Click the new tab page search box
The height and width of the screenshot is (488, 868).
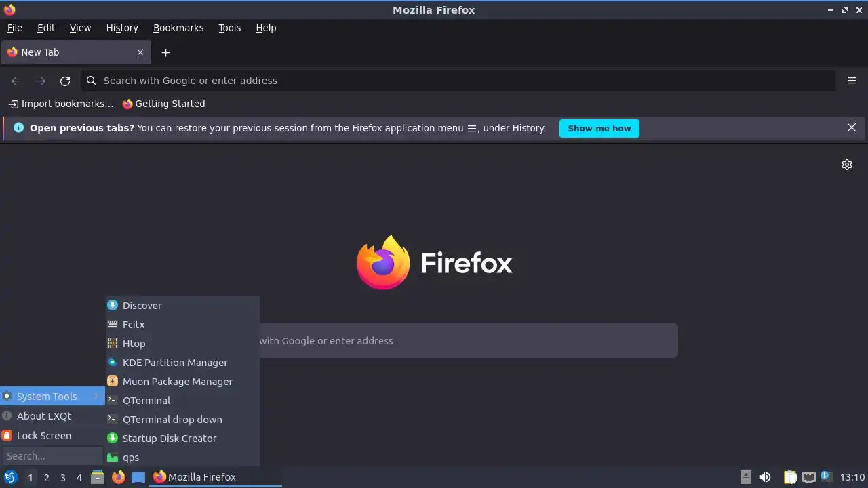tap(468, 340)
